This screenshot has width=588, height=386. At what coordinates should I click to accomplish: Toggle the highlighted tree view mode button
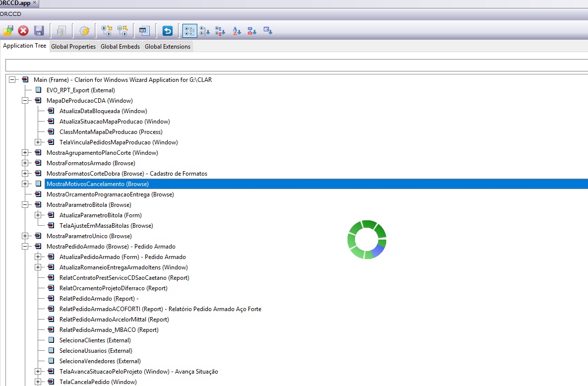(189, 31)
